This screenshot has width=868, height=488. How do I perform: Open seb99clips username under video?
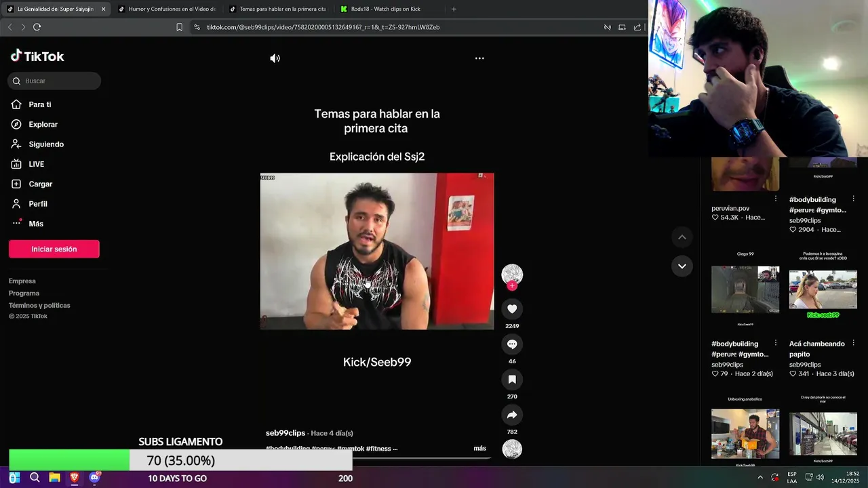coord(285,433)
